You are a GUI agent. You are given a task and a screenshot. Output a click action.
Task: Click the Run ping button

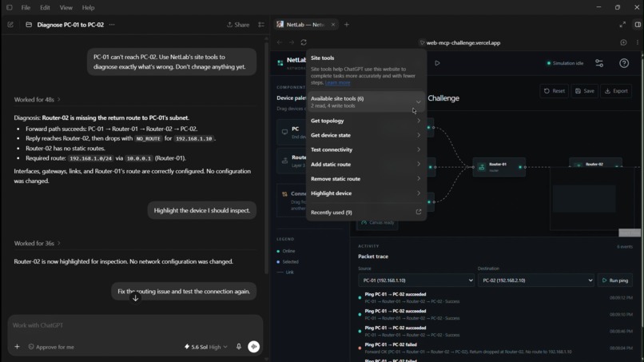pyautogui.click(x=615, y=280)
